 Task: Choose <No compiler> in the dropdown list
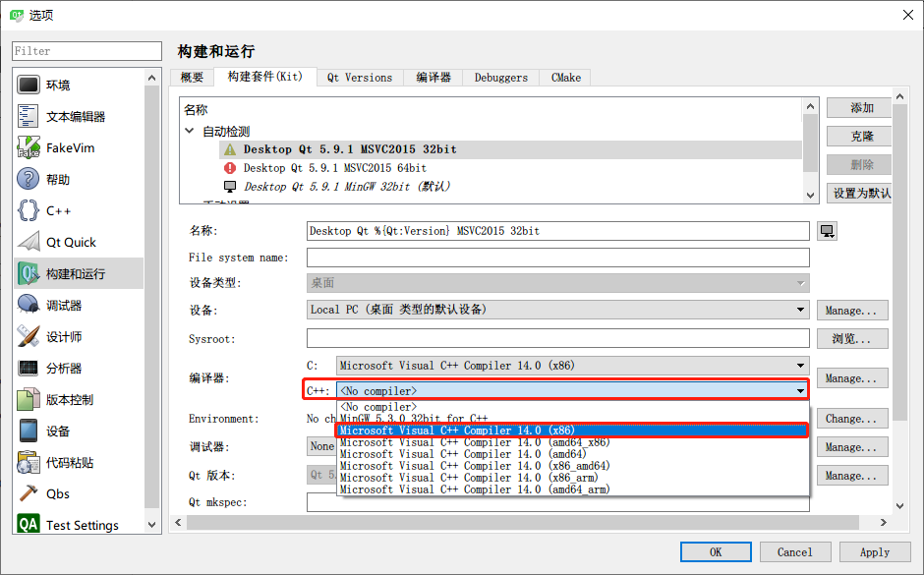(573, 407)
